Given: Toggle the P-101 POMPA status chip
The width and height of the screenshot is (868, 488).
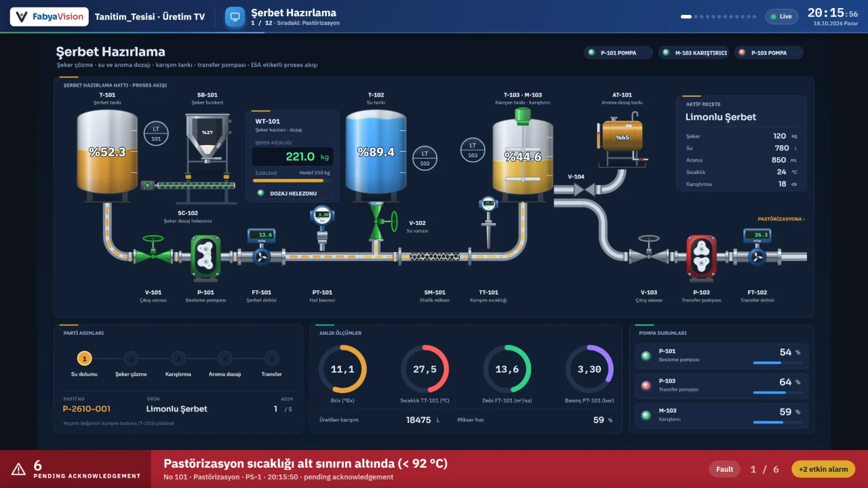Looking at the screenshot, I should 618,52.
